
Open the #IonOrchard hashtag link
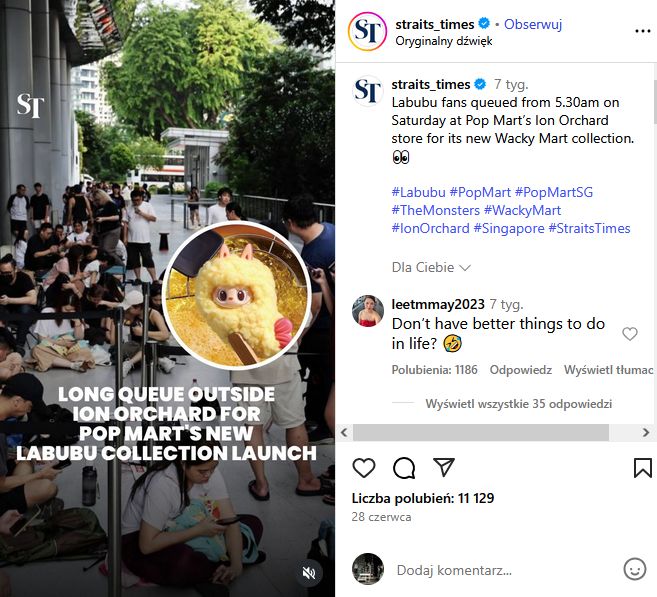(x=430, y=228)
